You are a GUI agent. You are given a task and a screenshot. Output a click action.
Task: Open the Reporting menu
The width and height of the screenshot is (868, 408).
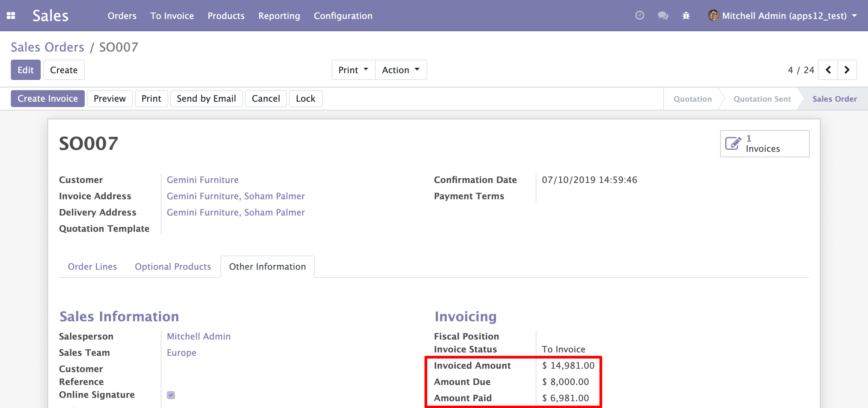[x=279, y=16]
